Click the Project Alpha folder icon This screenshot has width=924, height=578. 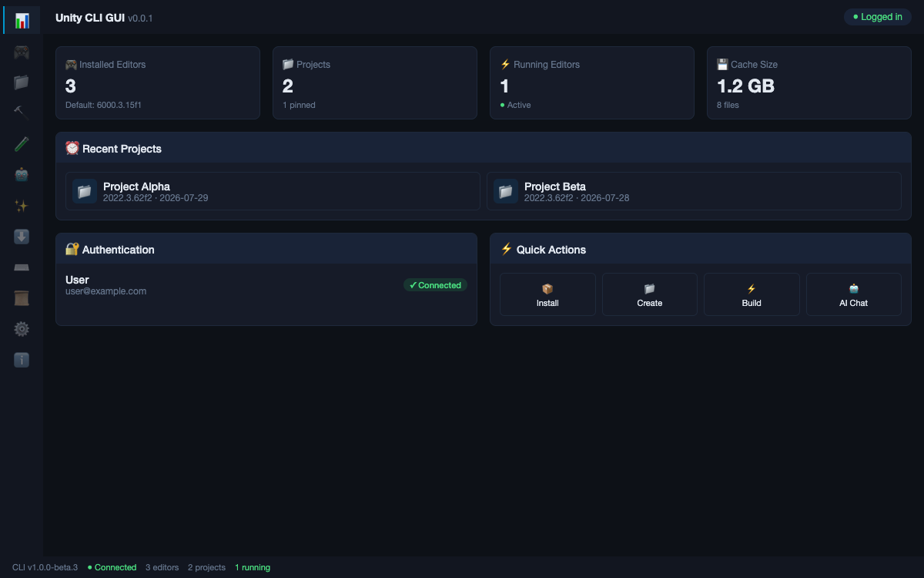pyautogui.click(x=85, y=191)
